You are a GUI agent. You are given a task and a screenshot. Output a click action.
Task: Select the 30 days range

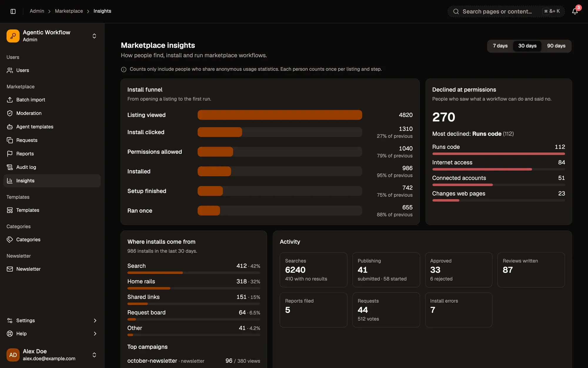click(527, 46)
